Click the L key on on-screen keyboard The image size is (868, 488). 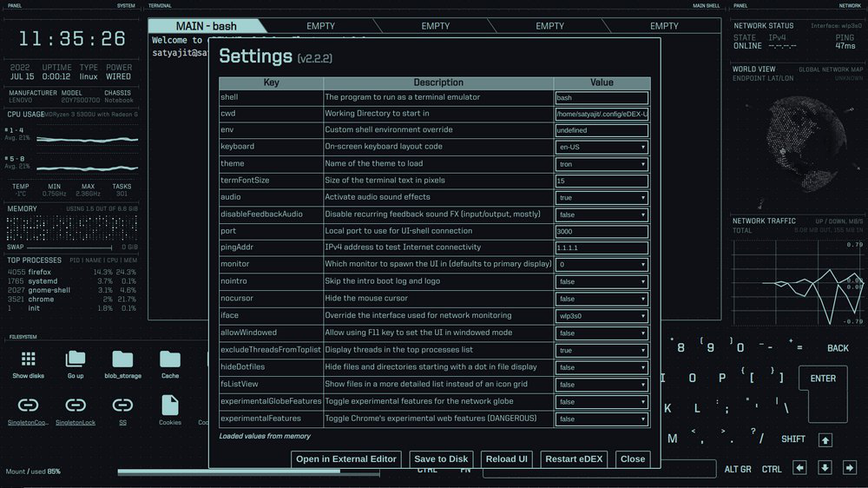pos(697,409)
